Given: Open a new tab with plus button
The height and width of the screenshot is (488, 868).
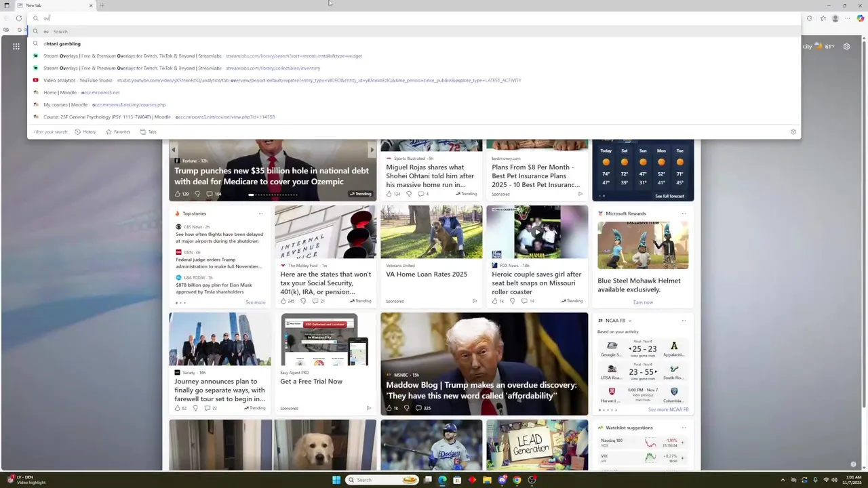Looking at the screenshot, I should point(102,5).
